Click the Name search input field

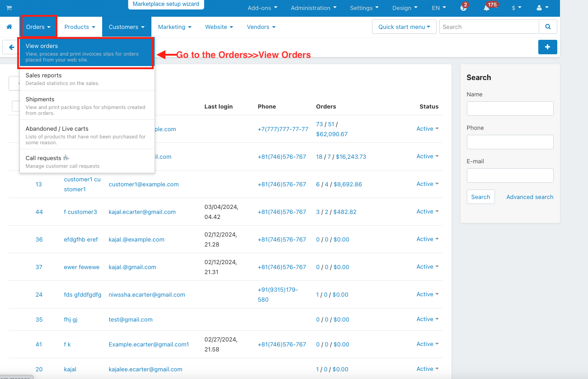coord(510,109)
